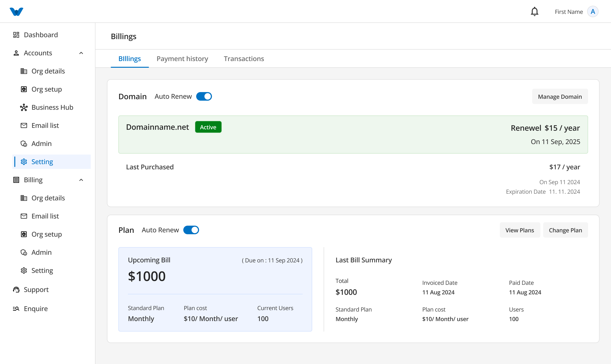This screenshot has width=611, height=364.
Task: Open the Transactions tab
Action: coord(244,59)
